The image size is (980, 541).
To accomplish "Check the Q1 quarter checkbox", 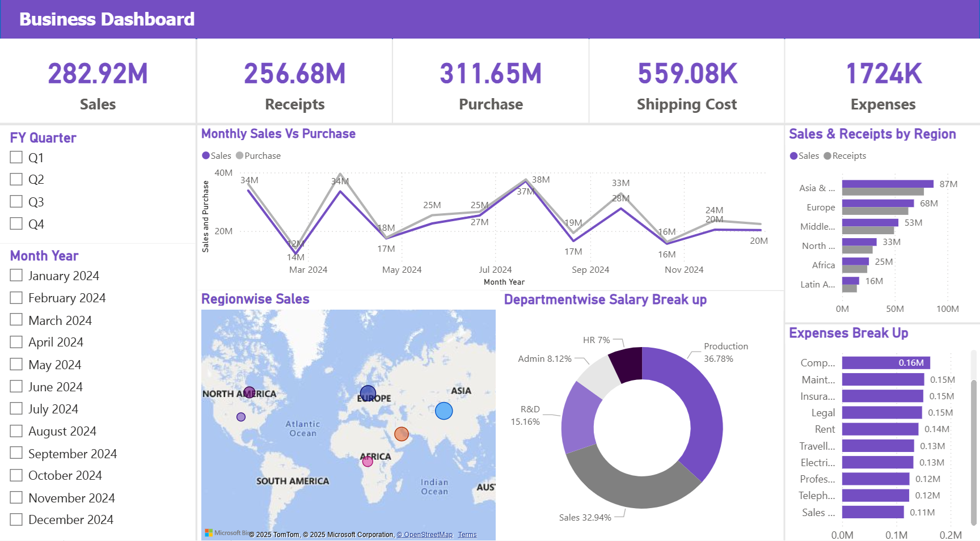I will click(x=16, y=158).
